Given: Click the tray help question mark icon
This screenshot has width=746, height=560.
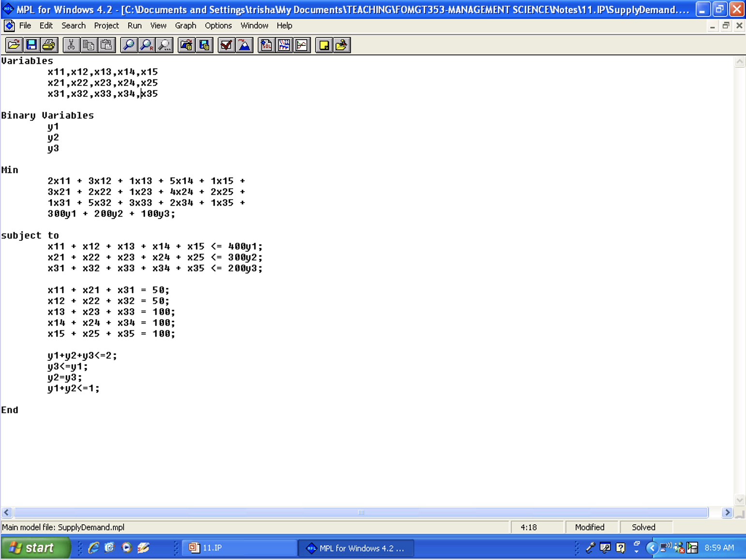Looking at the screenshot, I should click(x=621, y=548).
